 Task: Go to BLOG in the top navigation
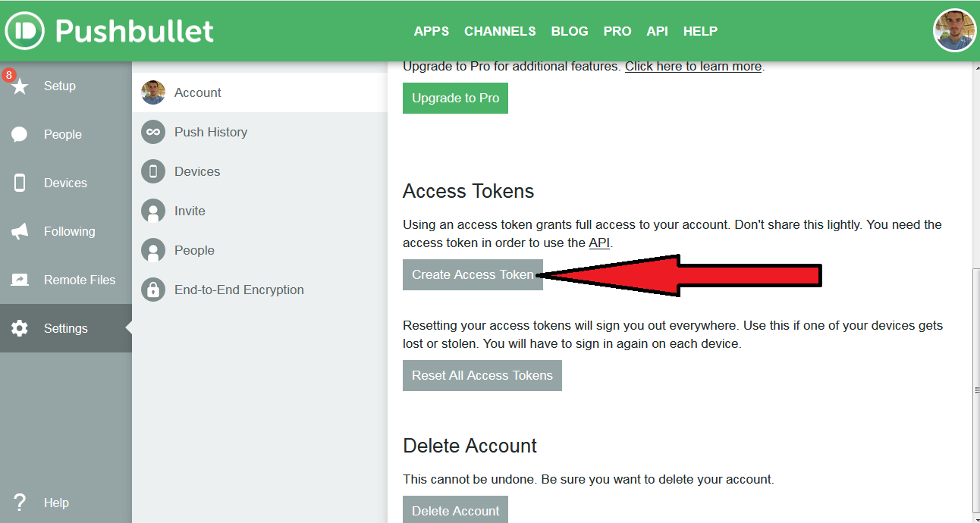pos(570,31)
